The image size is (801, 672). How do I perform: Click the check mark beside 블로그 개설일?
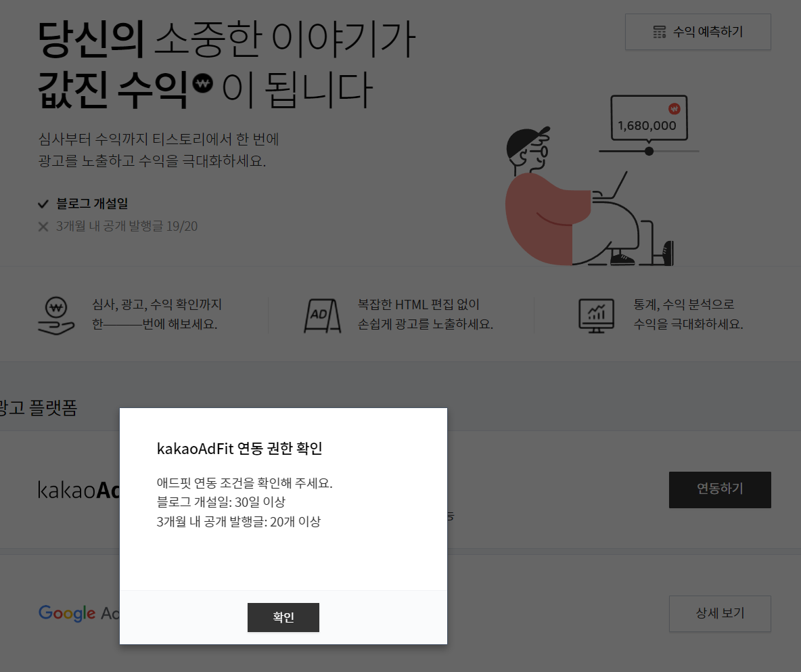pyautogui.click(x=43, y=204)
